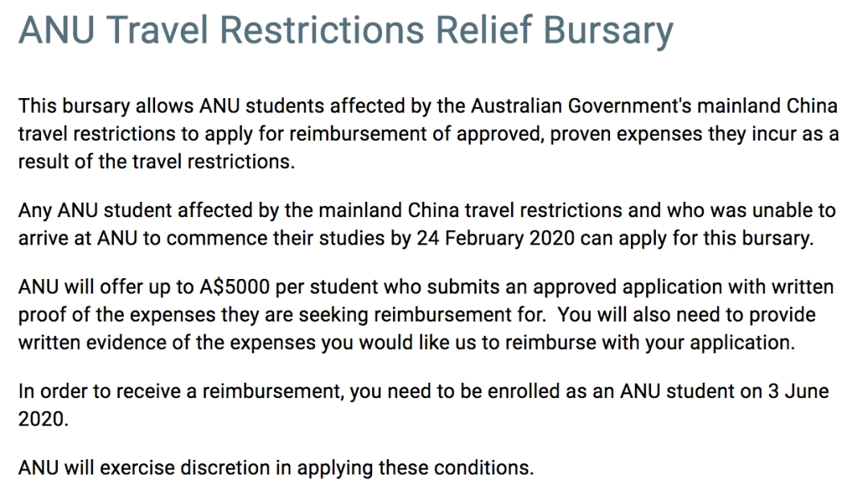Click the year "2020." on its own line

(43, 419)
